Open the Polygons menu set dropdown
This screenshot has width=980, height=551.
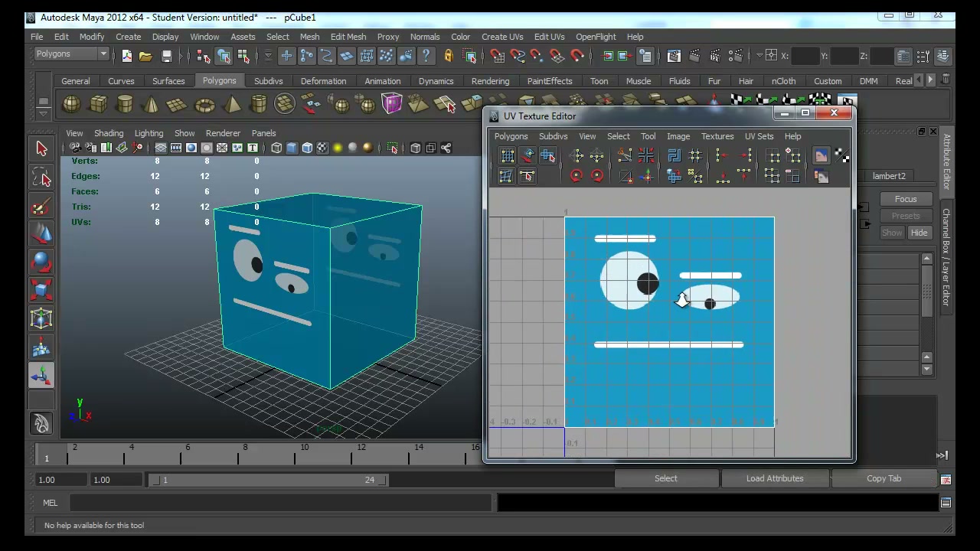coord(72,54)
